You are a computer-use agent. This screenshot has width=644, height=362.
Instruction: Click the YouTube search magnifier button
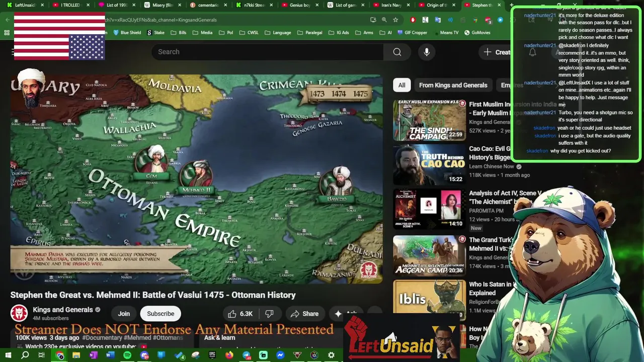tap(397, 52)
